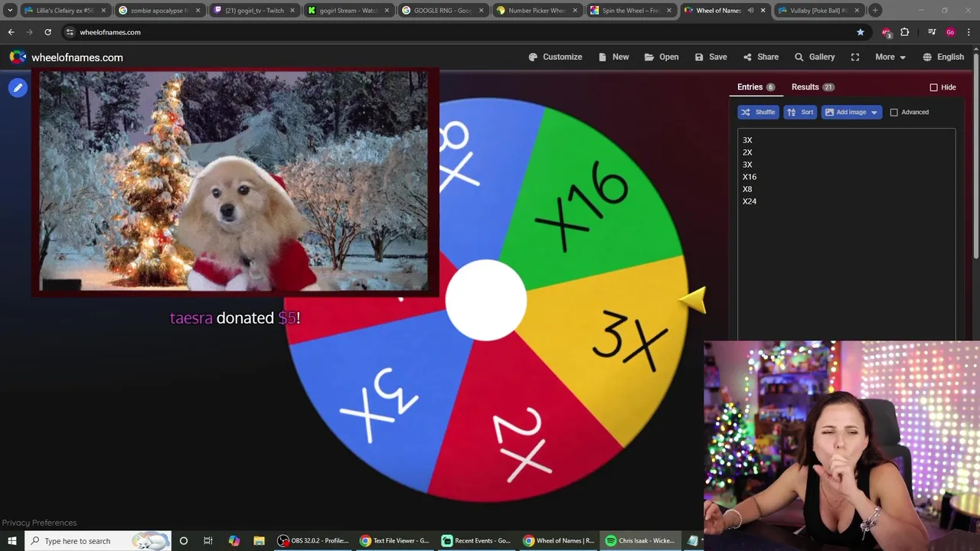
Task: Shuffle the wheel entries
Action: click(758, 112)
